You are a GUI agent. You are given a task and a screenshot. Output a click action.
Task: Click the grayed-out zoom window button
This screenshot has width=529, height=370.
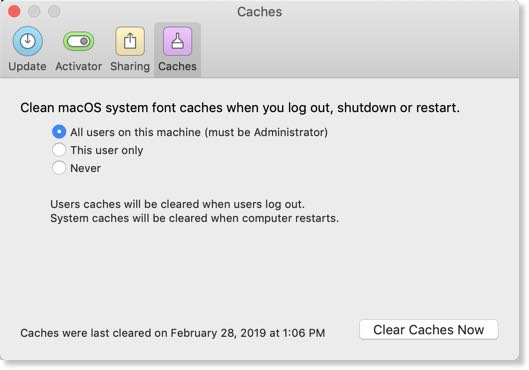pyautogui.click(x=54, y=11)
